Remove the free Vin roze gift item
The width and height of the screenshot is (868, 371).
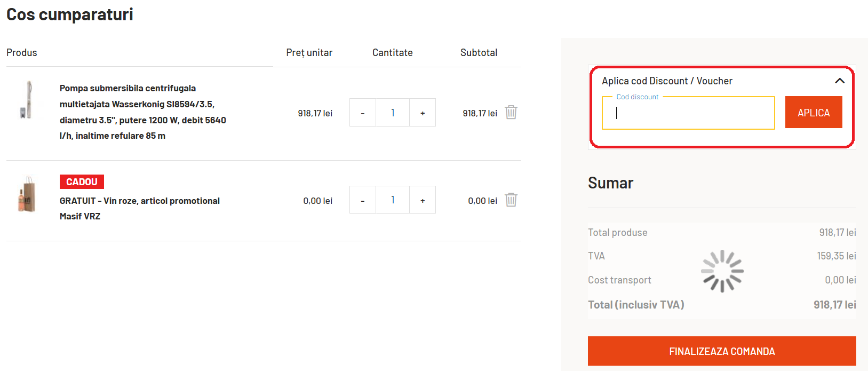(511, 200)
